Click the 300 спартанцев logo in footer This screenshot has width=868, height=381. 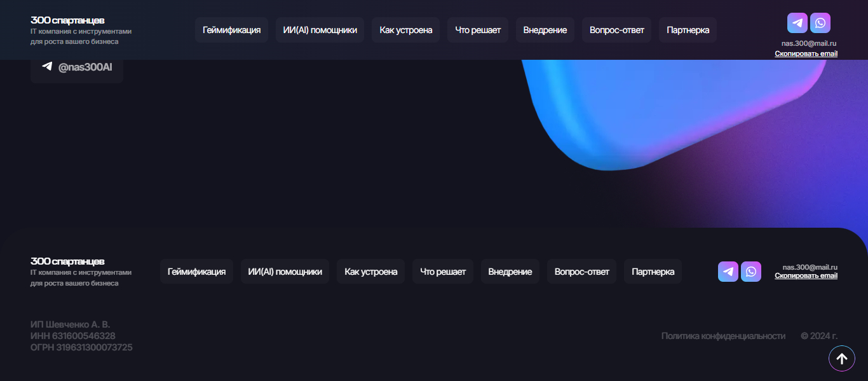click(67, 261)
